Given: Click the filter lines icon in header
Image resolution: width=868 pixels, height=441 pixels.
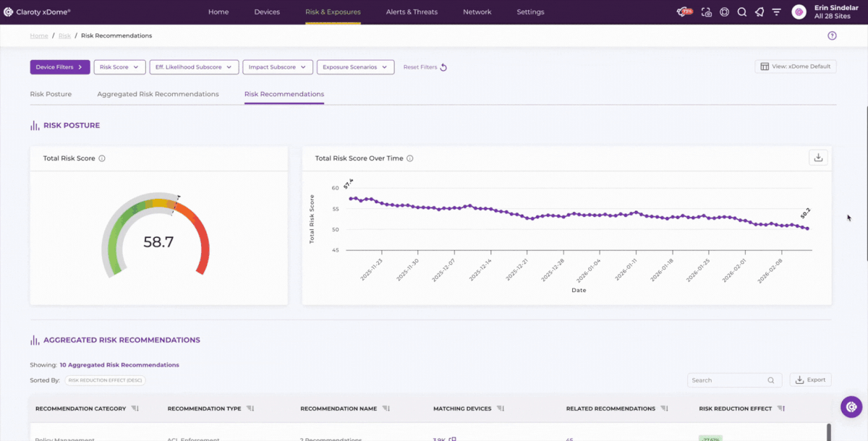Looking at the screenshot, I should [776, 12].
